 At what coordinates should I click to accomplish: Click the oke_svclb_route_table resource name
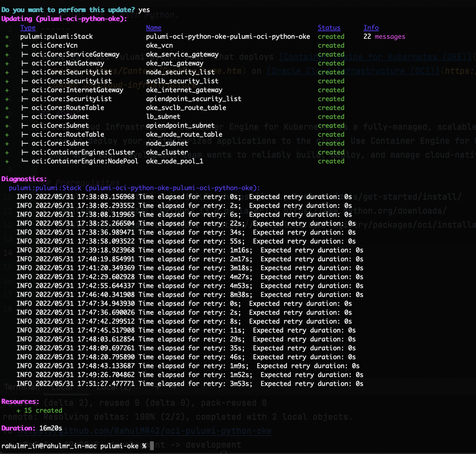pos(186,108)
